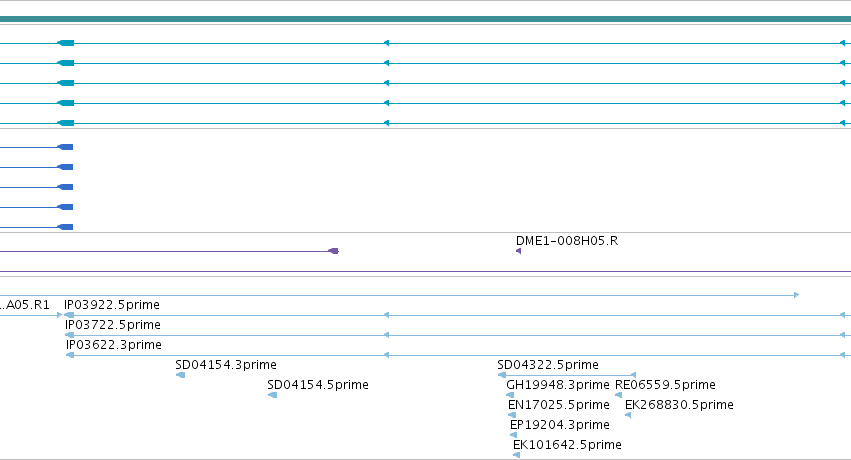Image resolution: width=851 pixels, height=460 pixels.
Task: Click the glyph below EP19204.3prime
Action: tap(513, 435)
